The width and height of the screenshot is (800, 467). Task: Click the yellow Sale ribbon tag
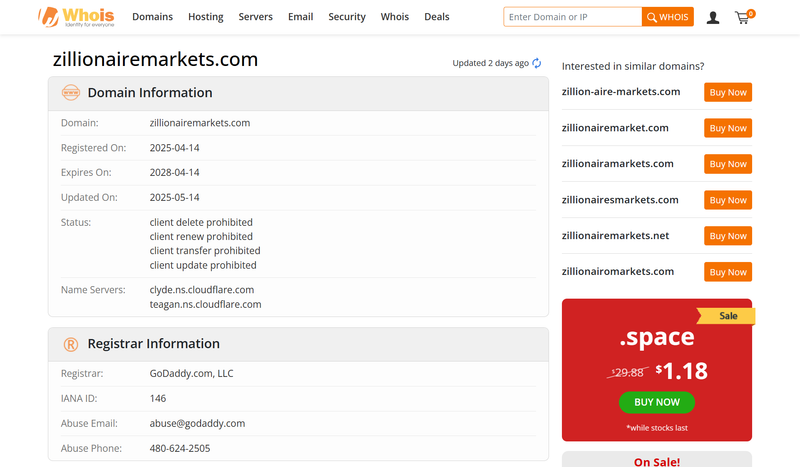point(726,316)
